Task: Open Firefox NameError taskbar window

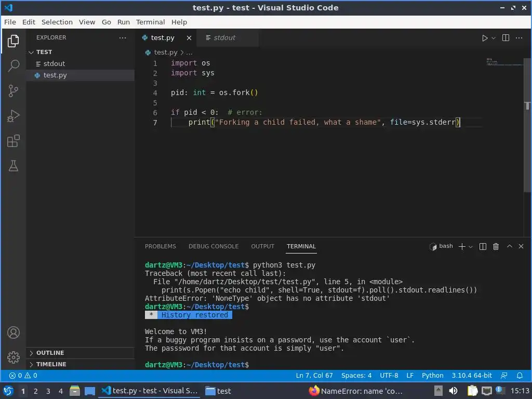Action: [355, 391]
